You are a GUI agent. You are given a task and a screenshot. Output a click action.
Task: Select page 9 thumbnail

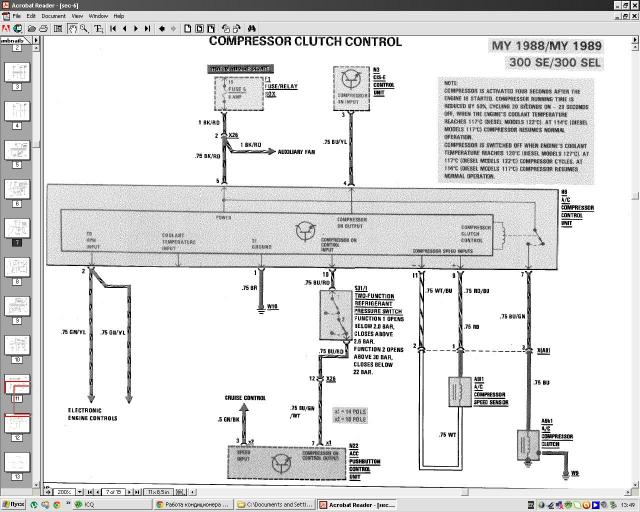[x=17, y=306]
